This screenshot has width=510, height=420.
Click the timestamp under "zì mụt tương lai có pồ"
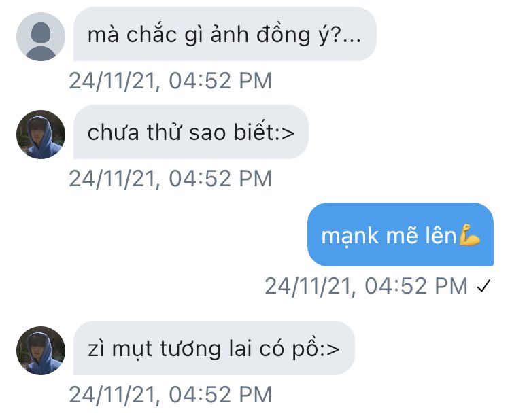[x=170, y=395]
